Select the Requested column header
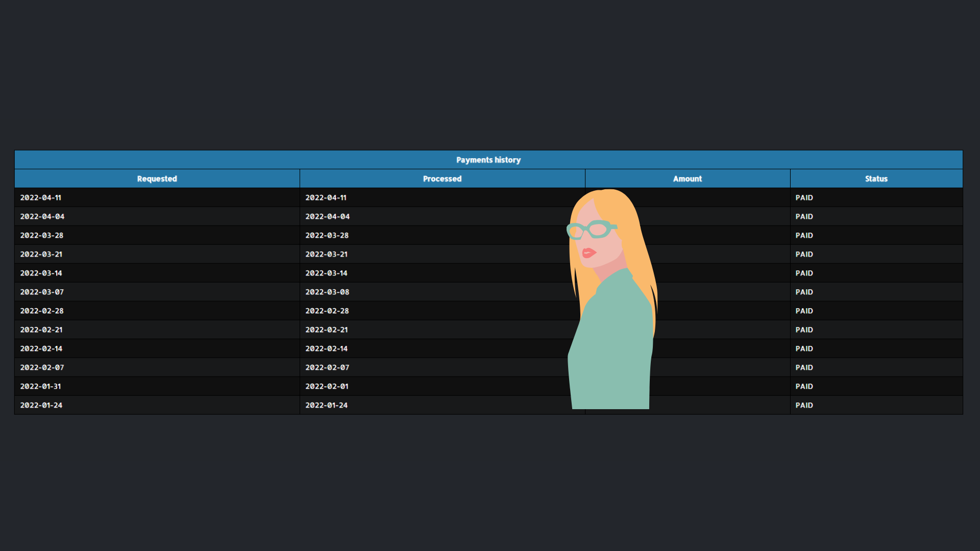The width and height of the screenshot is (980, 551). tap(157, 179)
